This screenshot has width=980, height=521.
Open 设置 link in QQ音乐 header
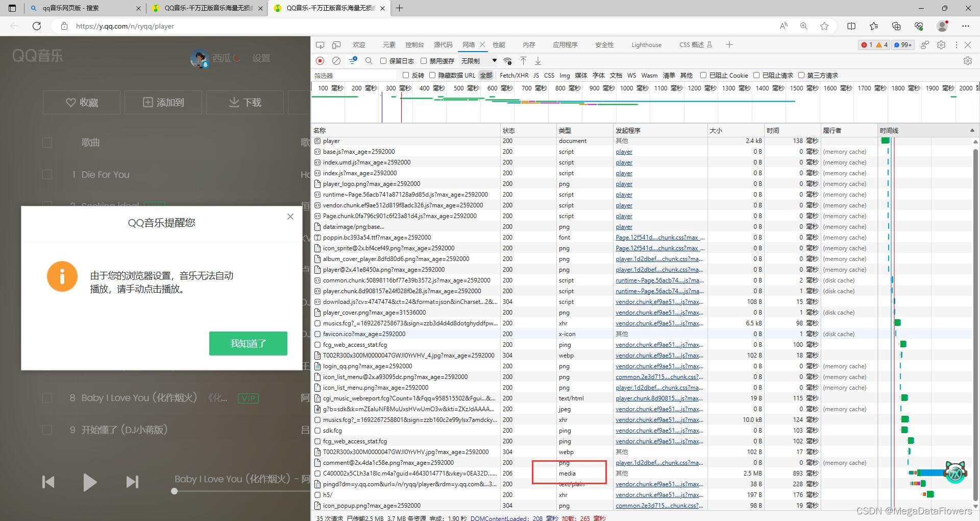261,58
